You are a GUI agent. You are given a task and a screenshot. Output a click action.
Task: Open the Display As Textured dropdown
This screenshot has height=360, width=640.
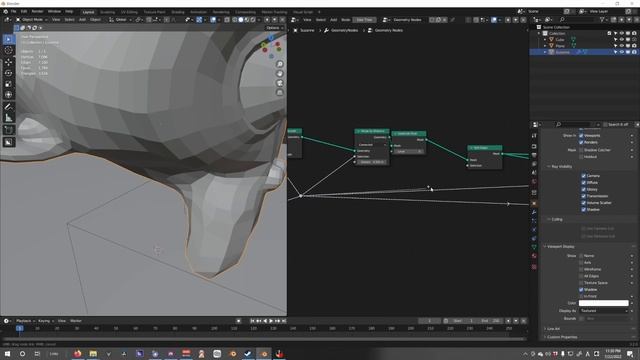[x=603, y=311]
